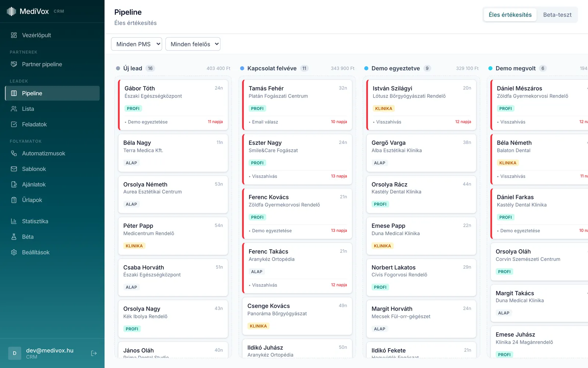This screenshot has width=588, height=368.
Task: Click the Béta flask icon
Action: coord(14,237)
